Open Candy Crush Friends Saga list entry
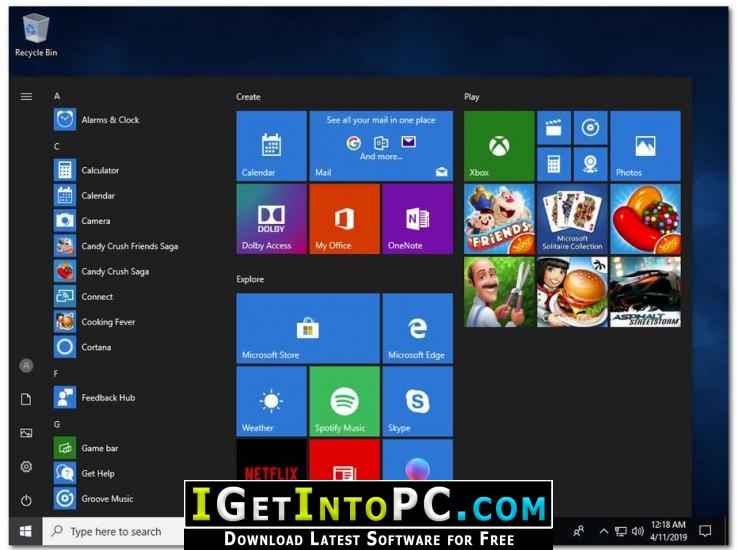The width and height of the screenshot is (738, 550). 134,246
